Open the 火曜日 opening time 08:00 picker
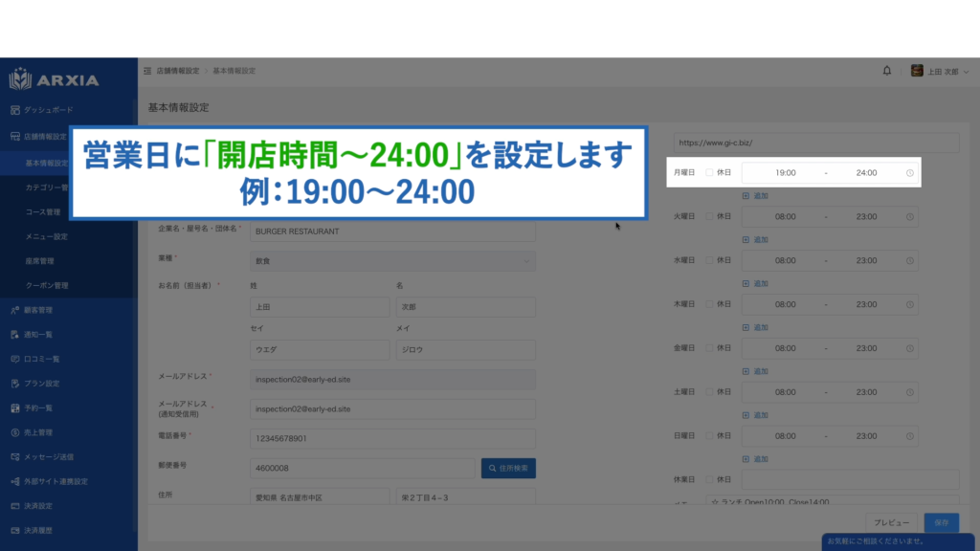980x551 pixels. [785, 217]
